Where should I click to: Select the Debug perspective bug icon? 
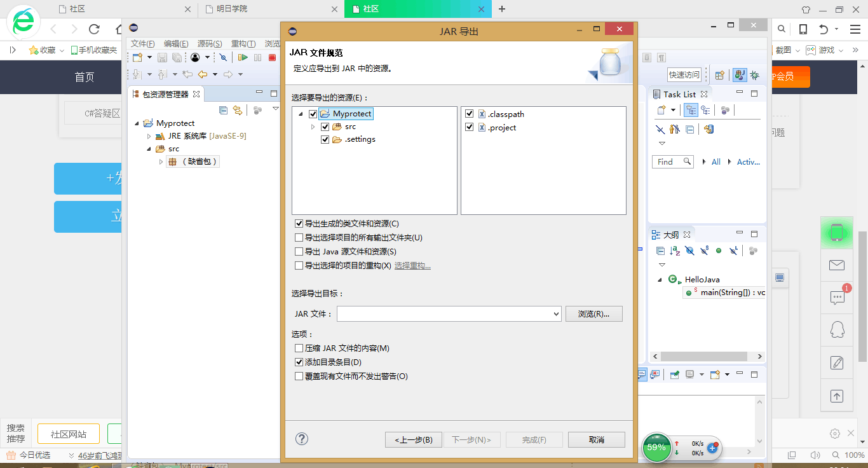pos(754,74)
